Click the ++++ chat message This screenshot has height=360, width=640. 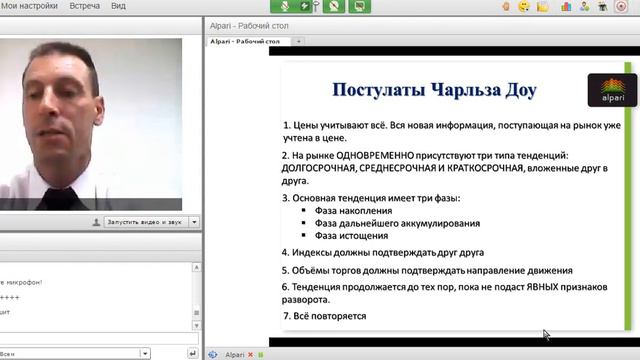coord(10,297)
